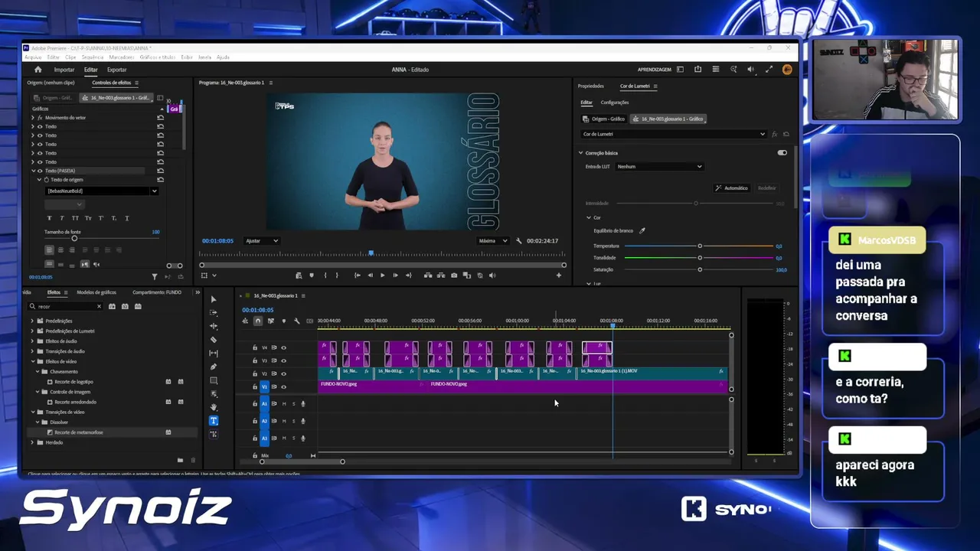Click the wrench timeline display settings icon
Viewport: 980px width, 551px height.
pos(296,321)
